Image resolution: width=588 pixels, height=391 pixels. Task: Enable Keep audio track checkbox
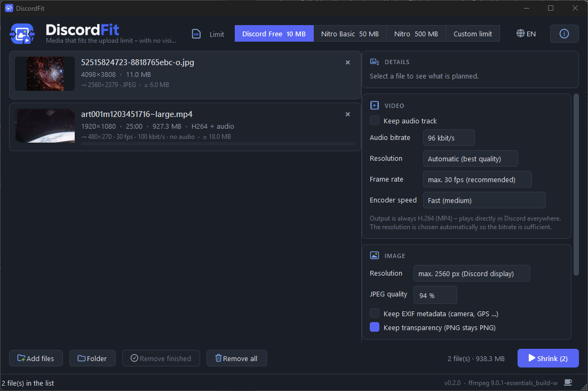pyautogui.click(x=375, y=121)
